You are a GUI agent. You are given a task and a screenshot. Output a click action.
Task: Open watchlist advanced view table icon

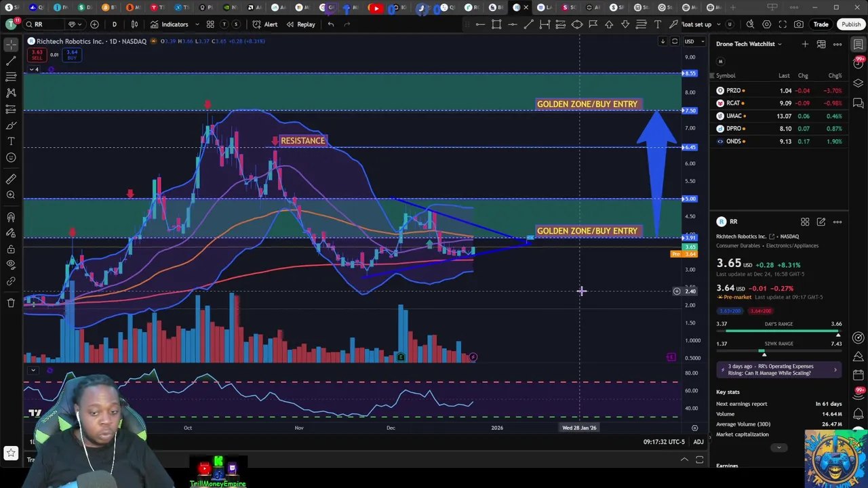click(821, 44)
